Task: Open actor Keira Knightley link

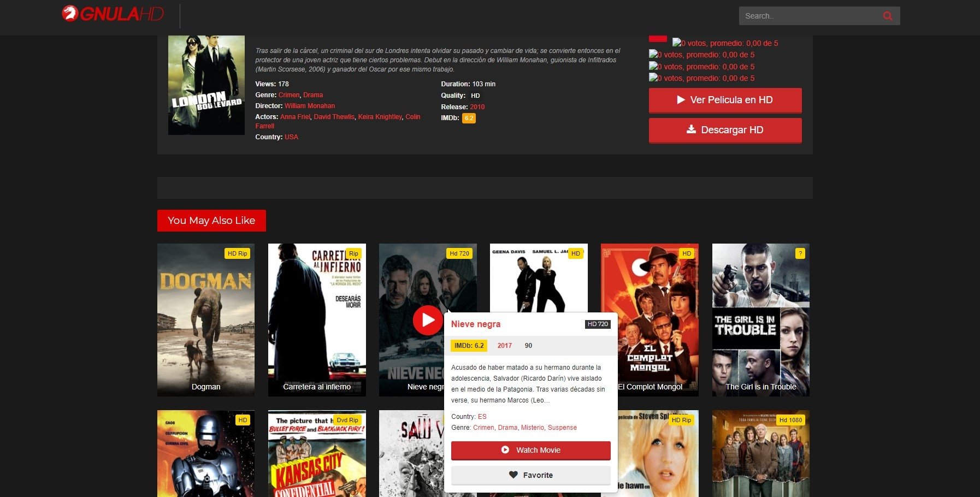Action: pos(380,117)
